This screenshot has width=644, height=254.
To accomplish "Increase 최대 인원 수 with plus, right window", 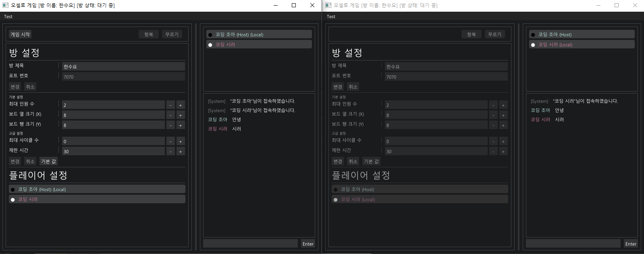I will tap(503, 105).
